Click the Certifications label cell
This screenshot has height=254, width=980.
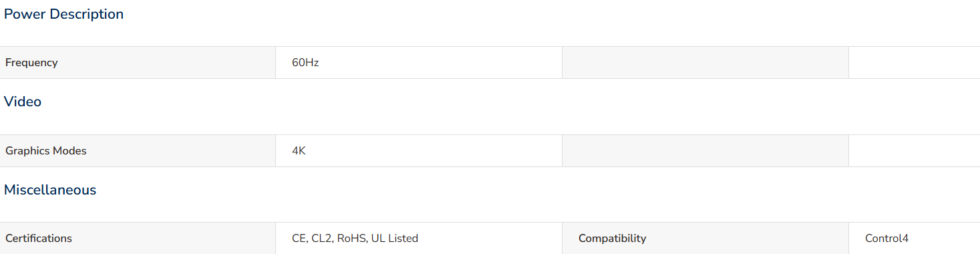[138, 239]
